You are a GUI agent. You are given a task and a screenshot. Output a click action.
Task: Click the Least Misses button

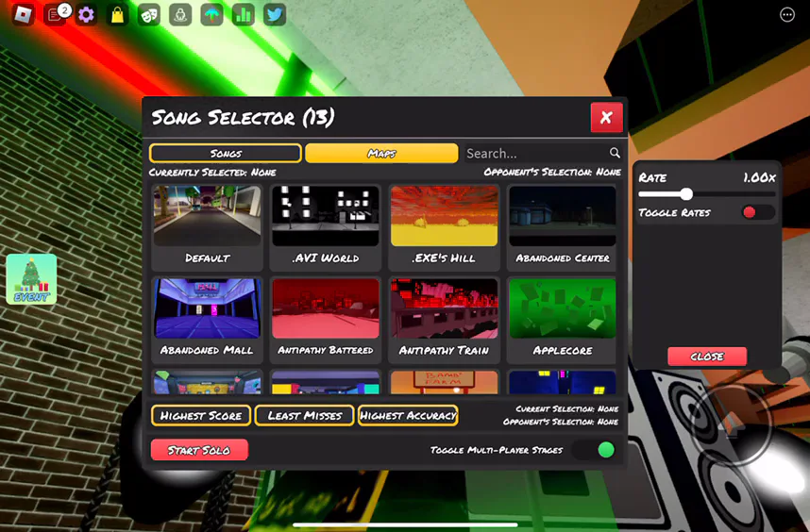click(x=304, y=415)
